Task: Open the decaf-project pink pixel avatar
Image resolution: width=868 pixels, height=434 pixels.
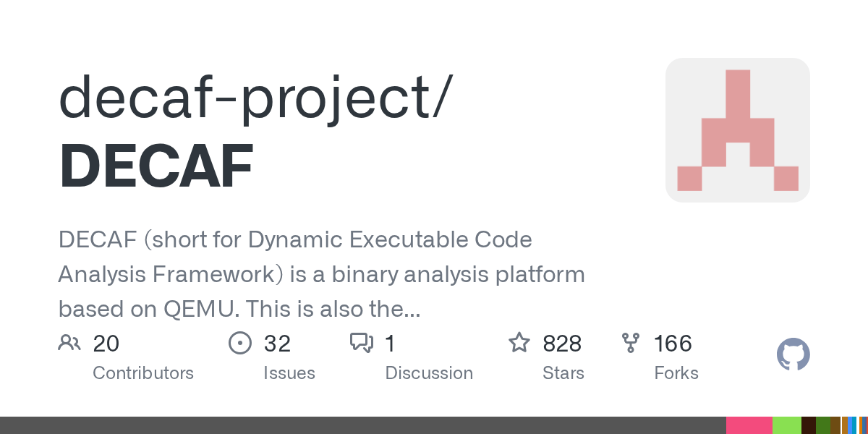Action: 738,130
